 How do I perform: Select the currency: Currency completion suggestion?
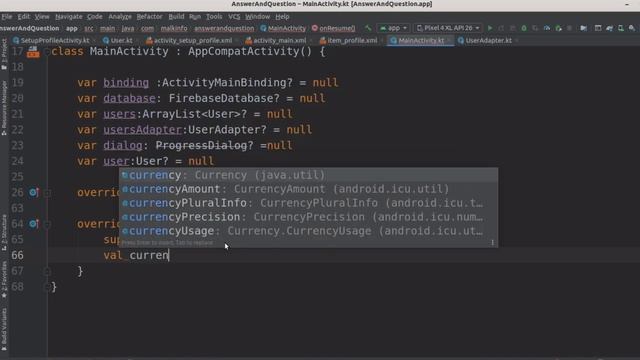[308, 175]
